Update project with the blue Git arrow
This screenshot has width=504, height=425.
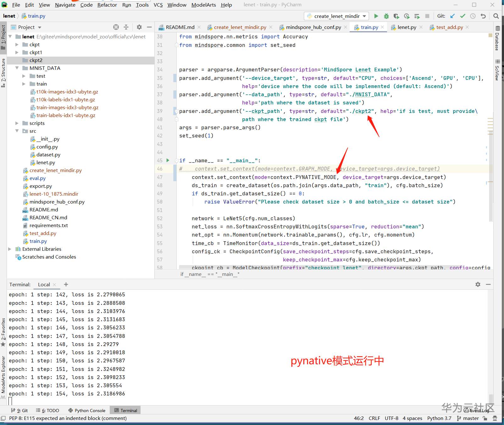[x=452, y=16]
